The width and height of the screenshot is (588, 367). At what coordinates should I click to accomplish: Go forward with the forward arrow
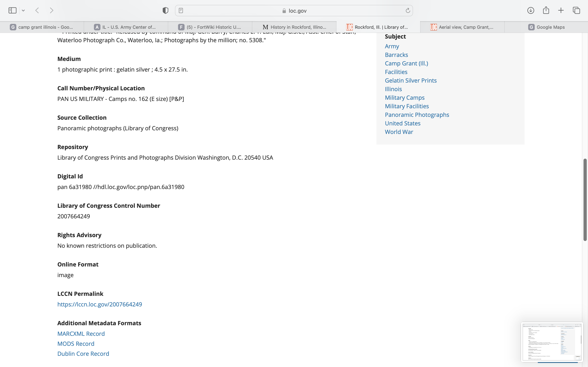(51, 10)
